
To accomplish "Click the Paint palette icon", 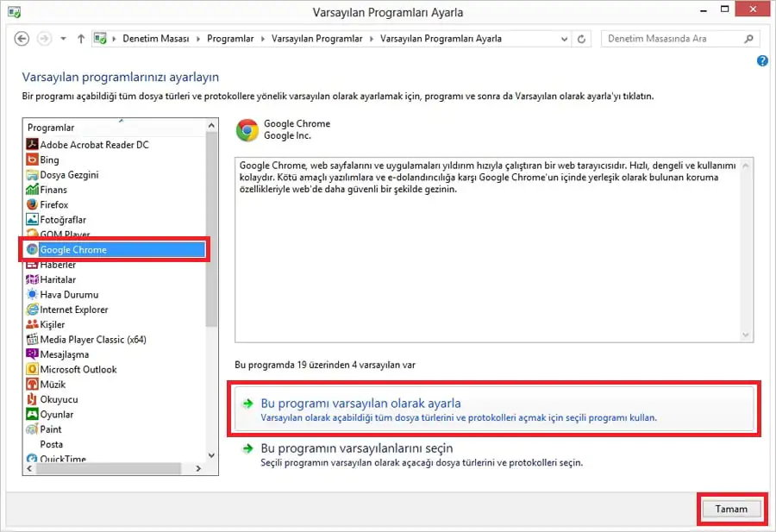I will point(32,429).
